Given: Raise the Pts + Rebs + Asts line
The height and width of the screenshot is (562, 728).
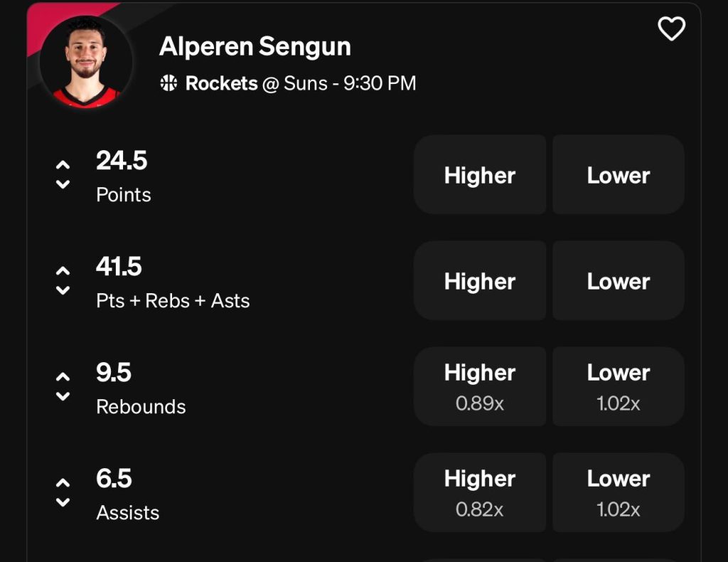Looking at the screenshot, I should coord(63,271).
